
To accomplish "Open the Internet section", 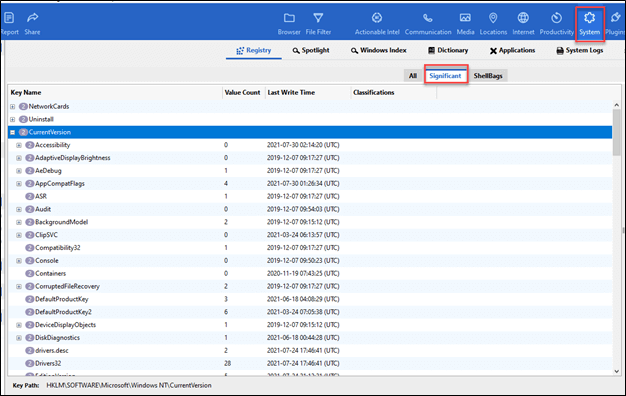I will pos(523,23).
